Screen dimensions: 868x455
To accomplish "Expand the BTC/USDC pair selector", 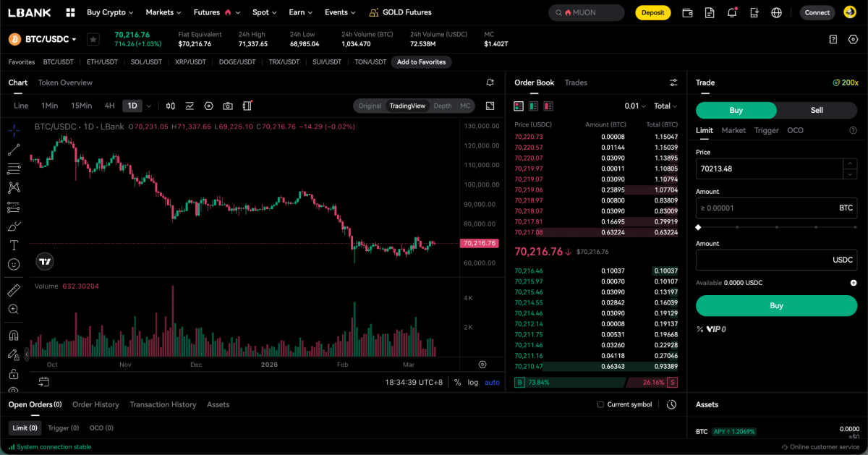I will click(45, 38).
